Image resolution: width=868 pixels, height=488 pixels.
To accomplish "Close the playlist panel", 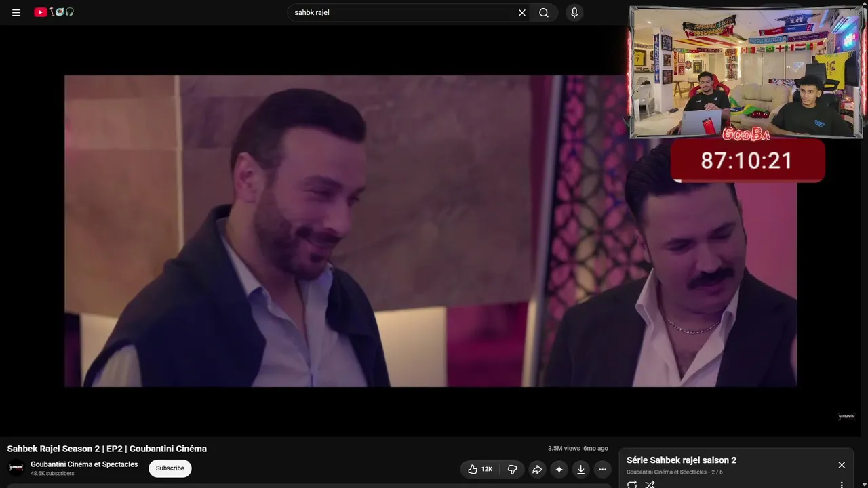I will coord(842,465).
